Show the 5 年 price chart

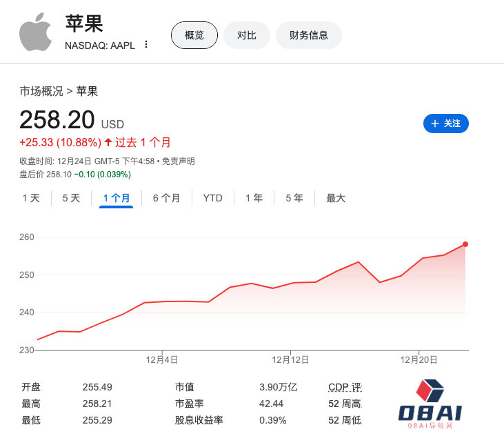point(294,198)
